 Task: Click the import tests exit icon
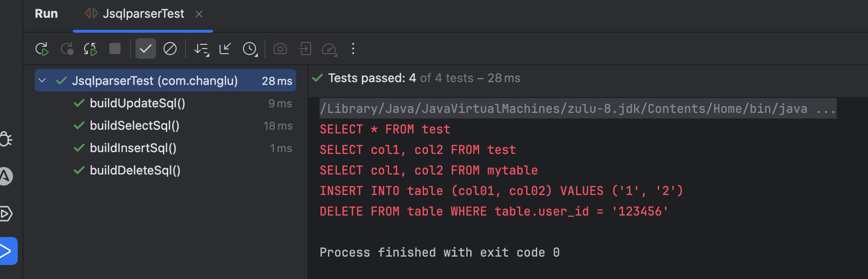305,49
